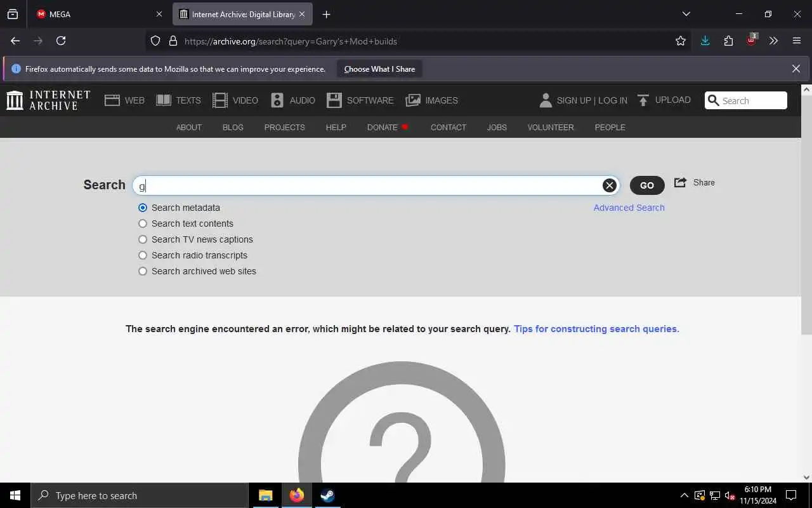Open Firefox View tab list icon
Image resolution: width=812 pixels, height=508 pixels.
(13, 14)
